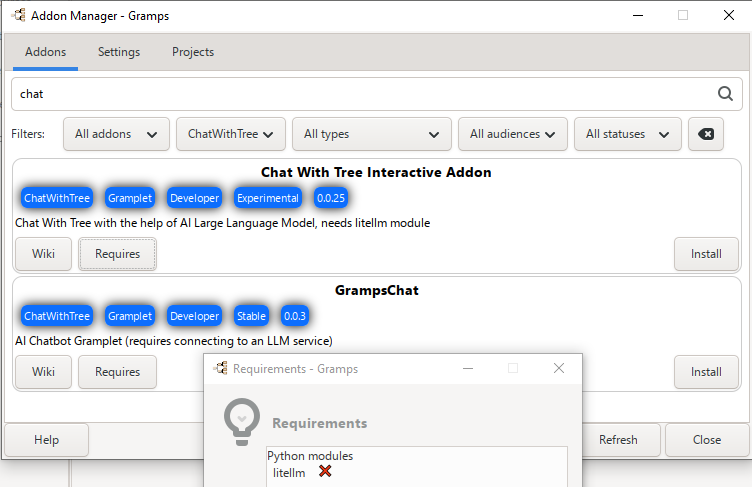Click Developer tag on Chat With Tree Interactive Addon

(194, 198)
